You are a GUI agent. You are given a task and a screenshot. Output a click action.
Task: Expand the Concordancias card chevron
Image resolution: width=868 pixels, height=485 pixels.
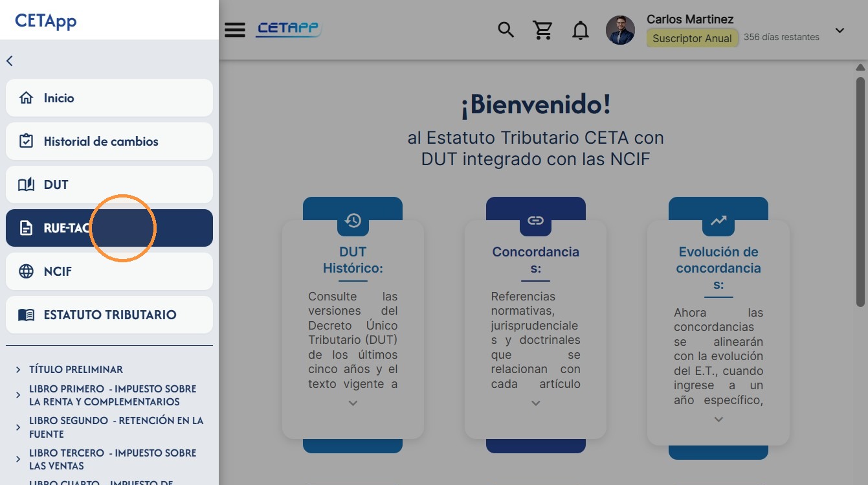[x=535, y=403]
